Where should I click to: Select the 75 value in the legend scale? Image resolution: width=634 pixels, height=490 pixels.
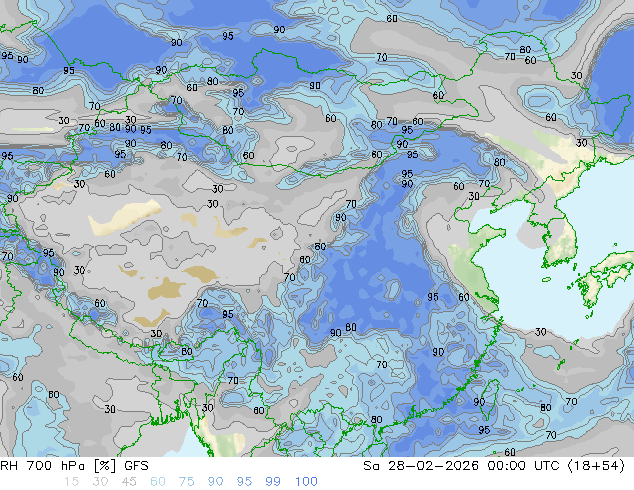[x=186, y=482]
